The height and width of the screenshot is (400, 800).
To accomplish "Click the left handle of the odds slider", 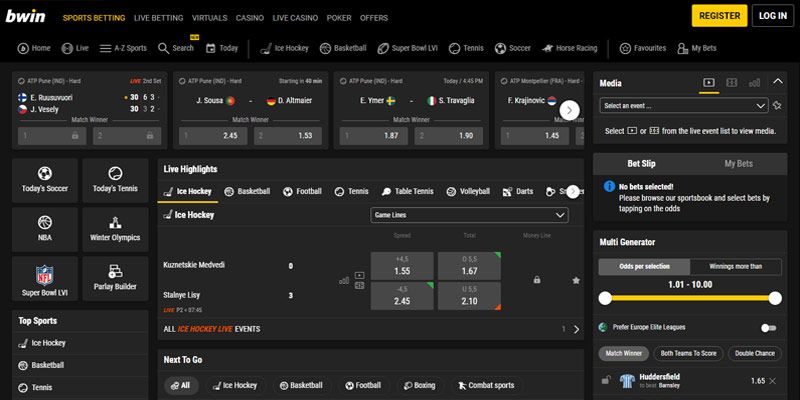I will (605, 298).
